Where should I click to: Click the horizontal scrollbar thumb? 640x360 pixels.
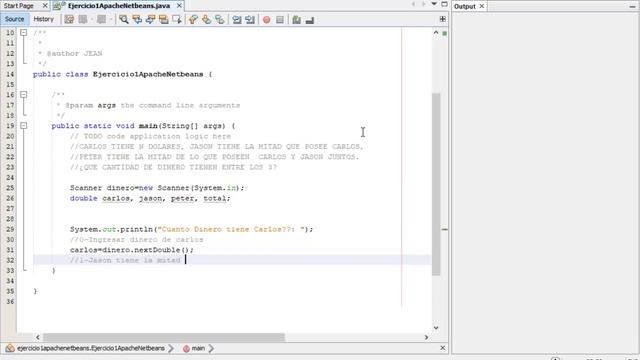164,337
